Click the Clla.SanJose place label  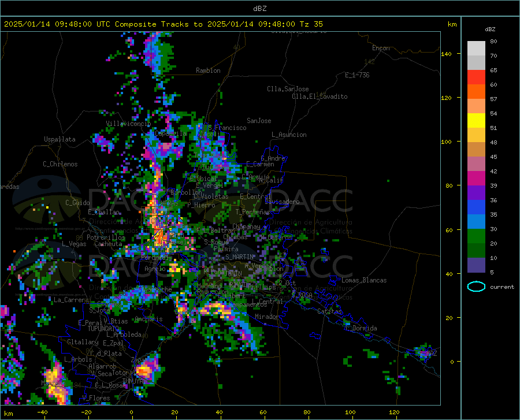(x=288, y=89)
